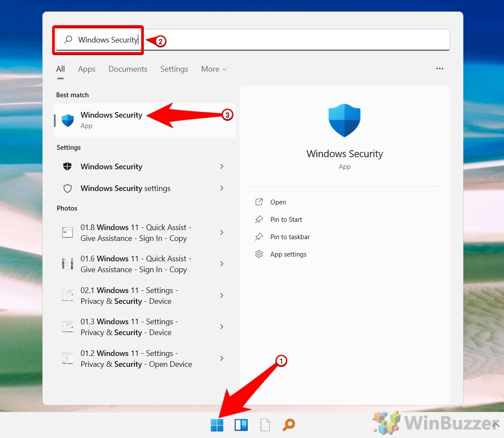Click the Windows Start button in taskbar

coord(217,425)
